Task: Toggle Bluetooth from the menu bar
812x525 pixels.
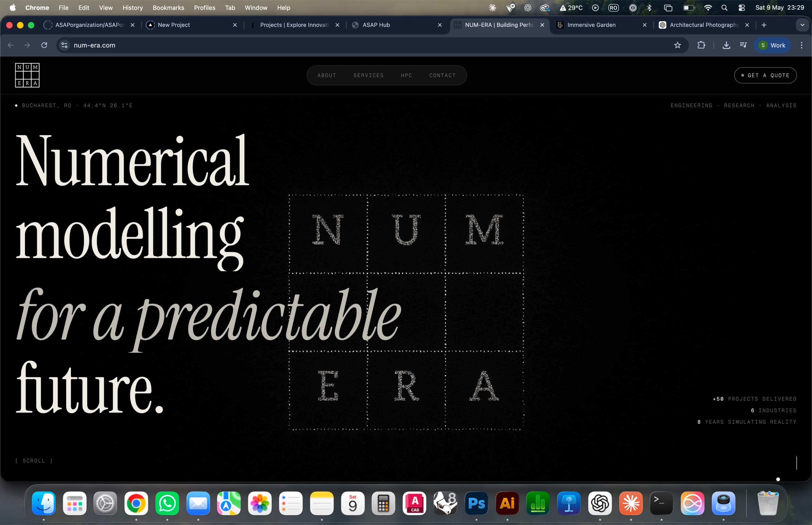Action: pos(649,8)
